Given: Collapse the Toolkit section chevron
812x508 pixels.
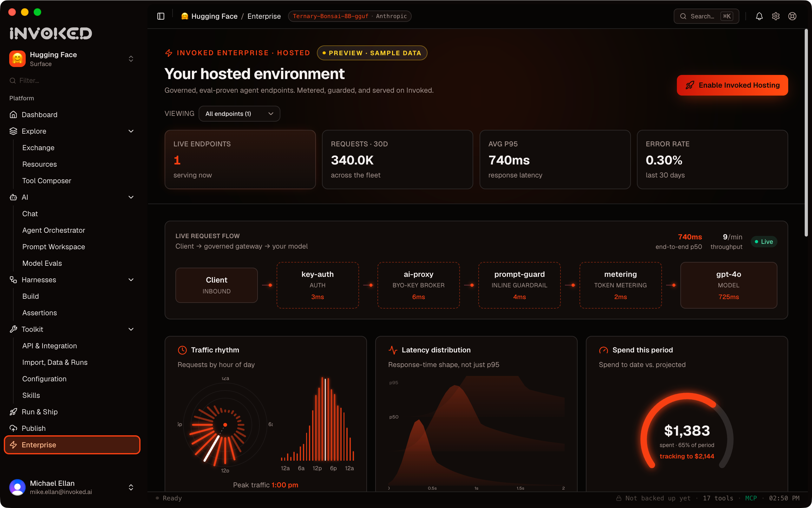Looking at the screenshot, I should (131, 329).
